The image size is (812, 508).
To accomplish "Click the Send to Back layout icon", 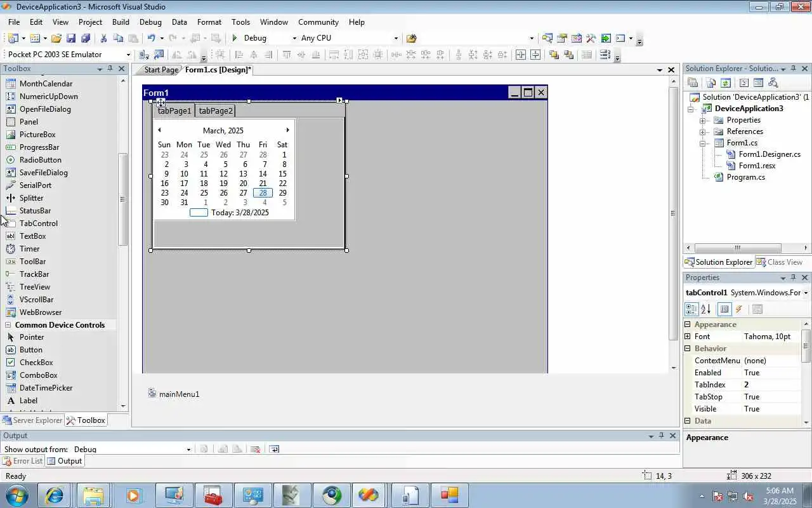I will coord(568,55).
